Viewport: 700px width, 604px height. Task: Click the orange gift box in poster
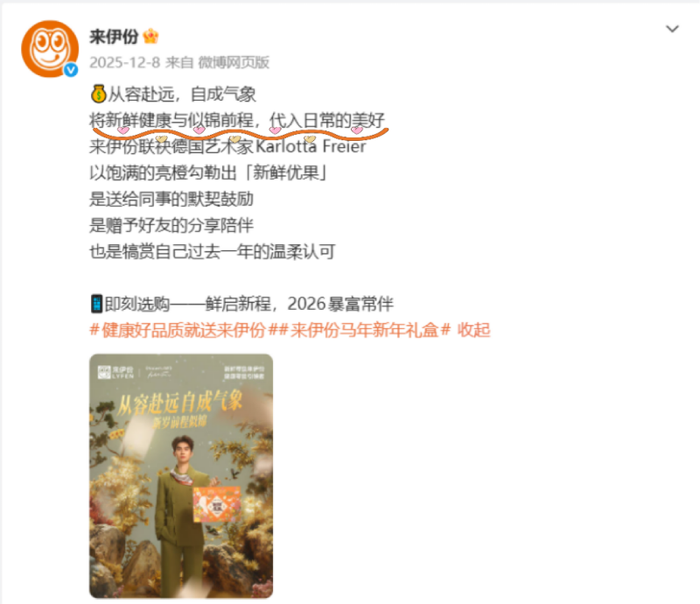(x=217, y=504)
